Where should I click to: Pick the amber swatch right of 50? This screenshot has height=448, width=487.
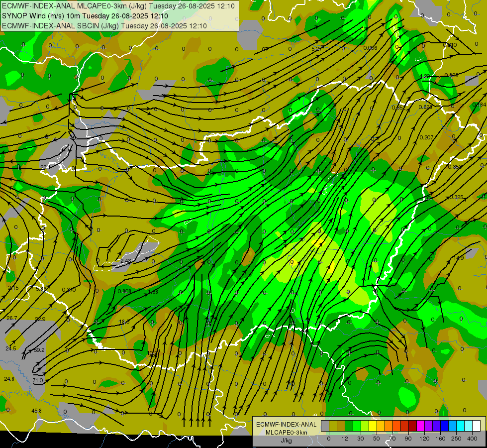[x=381, y=426]
